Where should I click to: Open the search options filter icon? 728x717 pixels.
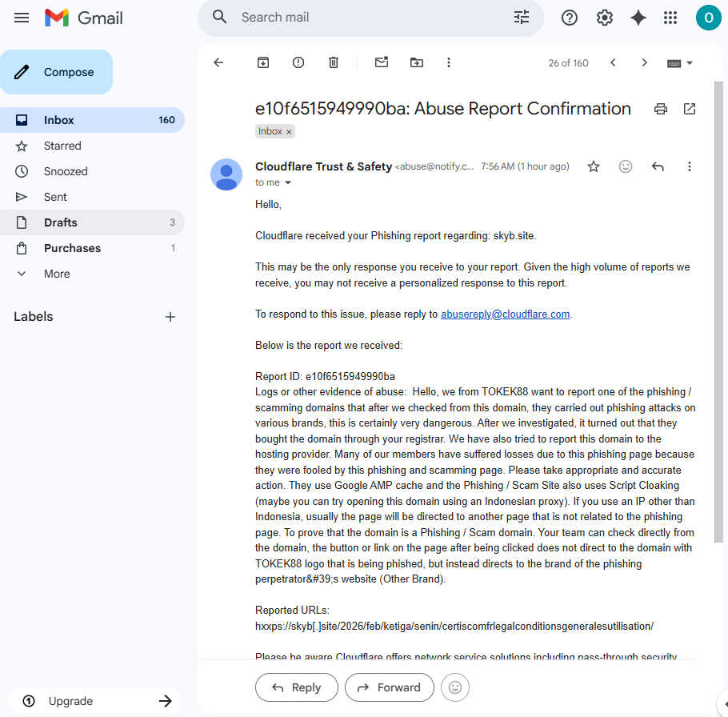click(522, 17)
